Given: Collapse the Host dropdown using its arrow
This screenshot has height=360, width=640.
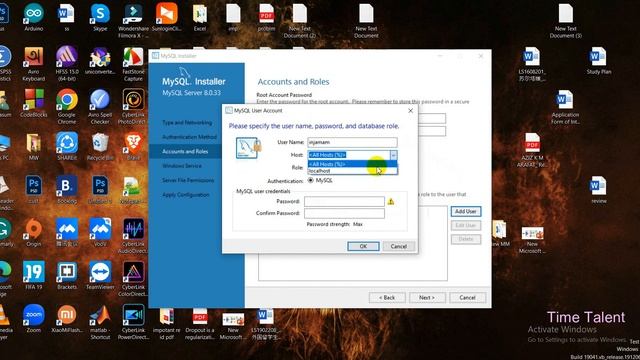Looking at the screenshot, I should pos(393,155).
